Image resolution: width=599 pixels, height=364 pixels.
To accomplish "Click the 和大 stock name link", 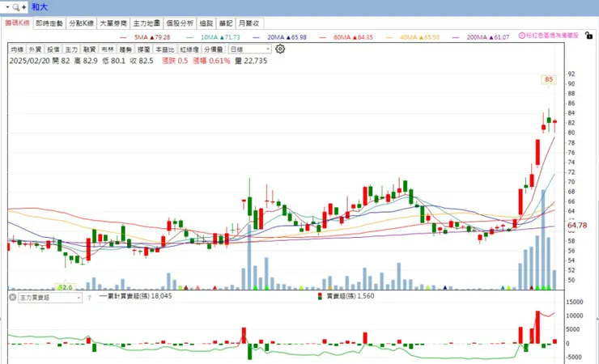I will click(x=40, y=6).
